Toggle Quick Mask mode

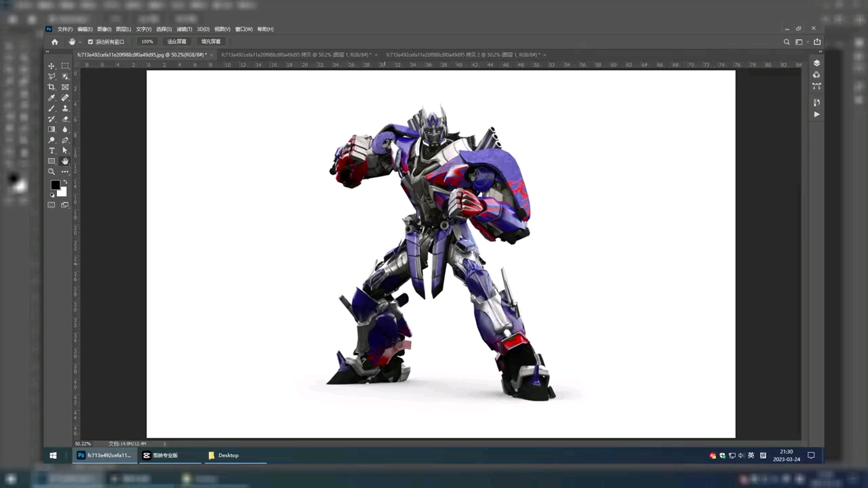[x=52, y=205]
